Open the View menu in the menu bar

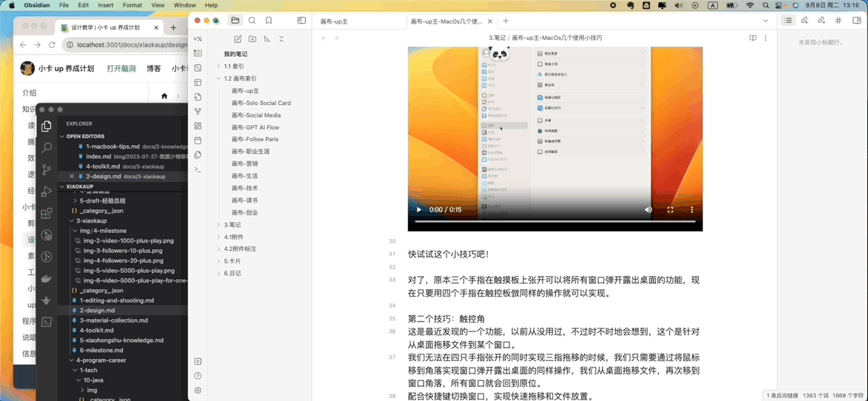[157, 5]
